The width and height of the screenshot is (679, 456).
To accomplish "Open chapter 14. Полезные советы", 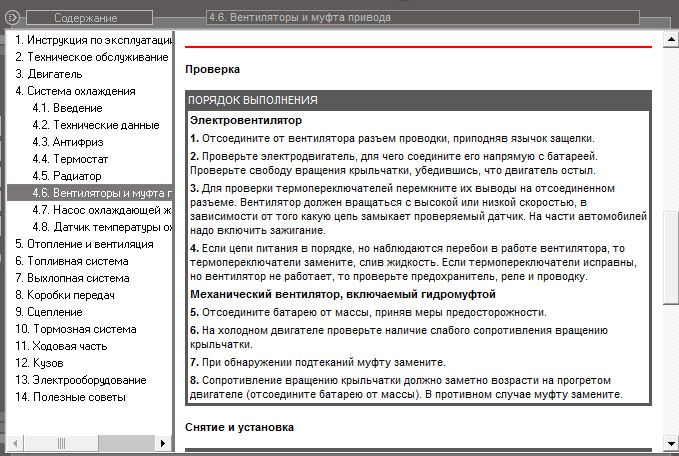I will click(x=70, y=397).
